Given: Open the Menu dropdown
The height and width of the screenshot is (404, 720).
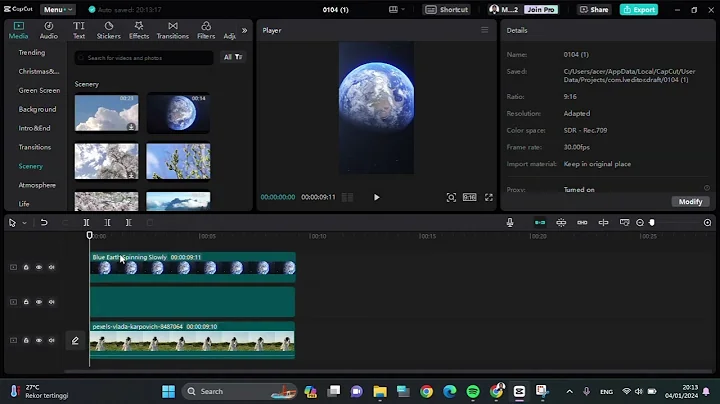Looking at the screenshot, I should point(58,9).
